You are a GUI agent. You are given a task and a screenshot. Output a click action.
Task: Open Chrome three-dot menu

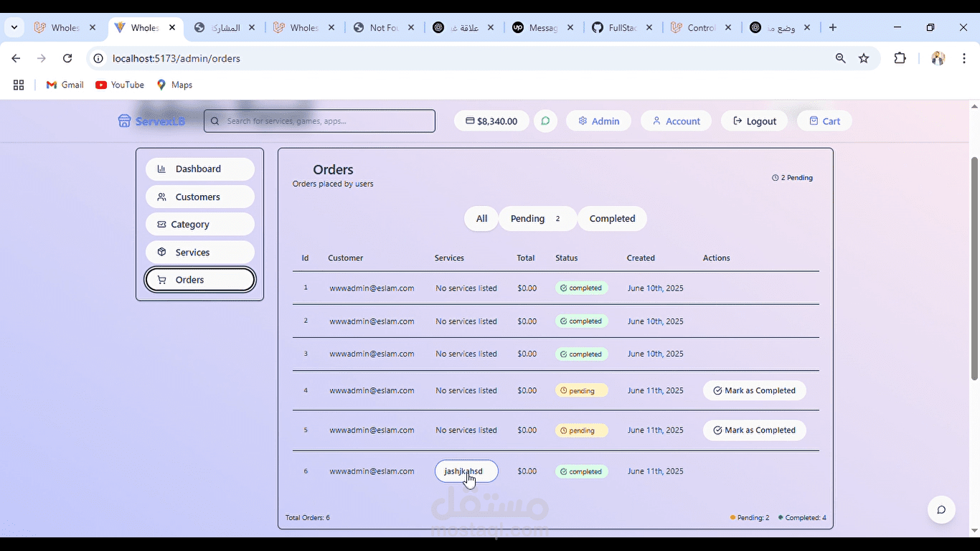click(x=963, y=58)
